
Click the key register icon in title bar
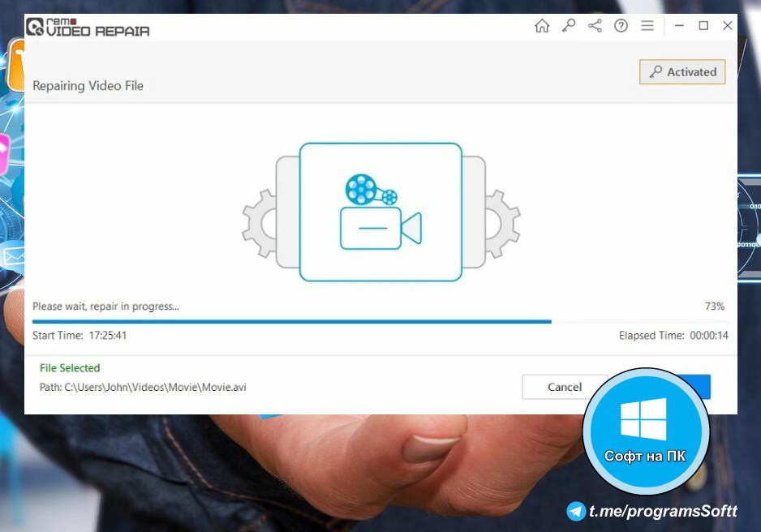569,26
